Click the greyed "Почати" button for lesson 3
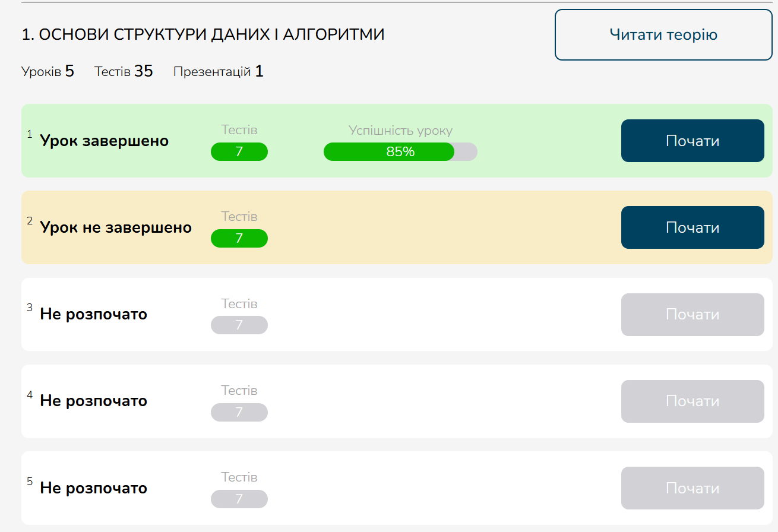Viewport: 778px width, 532px height. coord(692,315)
